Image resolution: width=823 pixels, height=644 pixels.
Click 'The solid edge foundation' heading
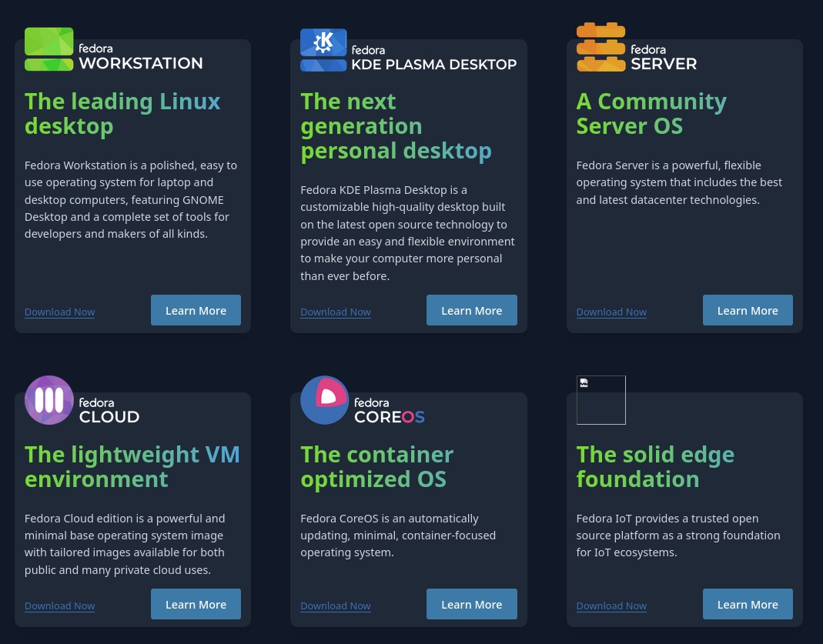(655, 467)
